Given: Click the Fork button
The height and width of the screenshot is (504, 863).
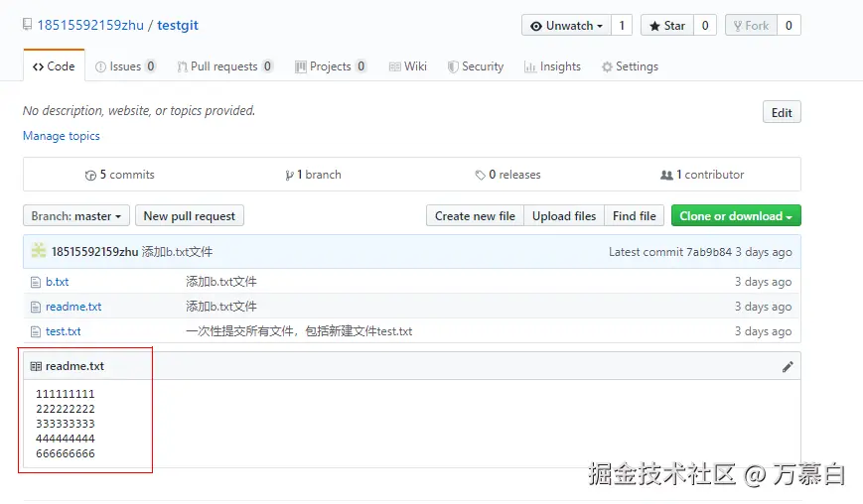Looking at the screenshot, I should coord(751,25).
